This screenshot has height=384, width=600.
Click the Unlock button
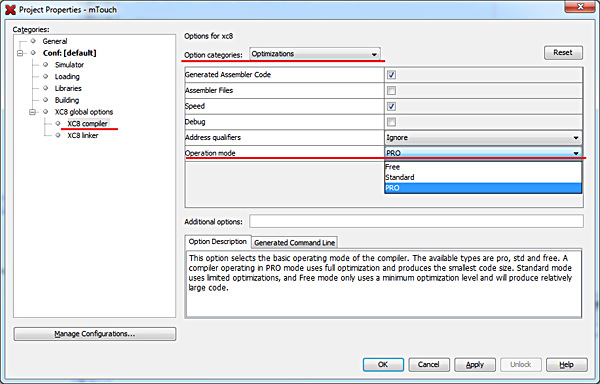pos(520,364)
